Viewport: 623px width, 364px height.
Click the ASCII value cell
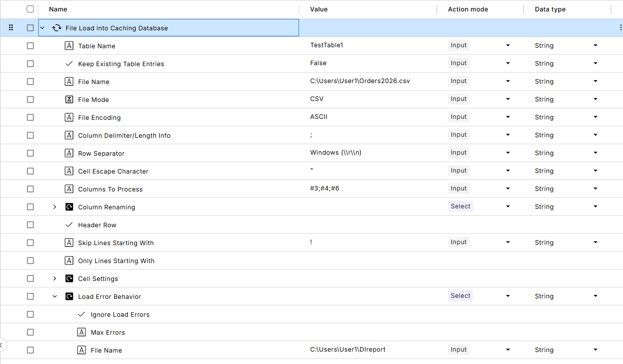coord(318,117)
